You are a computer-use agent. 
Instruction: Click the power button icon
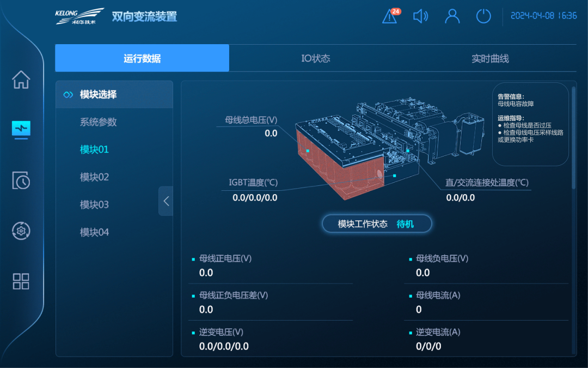point(483,16)
